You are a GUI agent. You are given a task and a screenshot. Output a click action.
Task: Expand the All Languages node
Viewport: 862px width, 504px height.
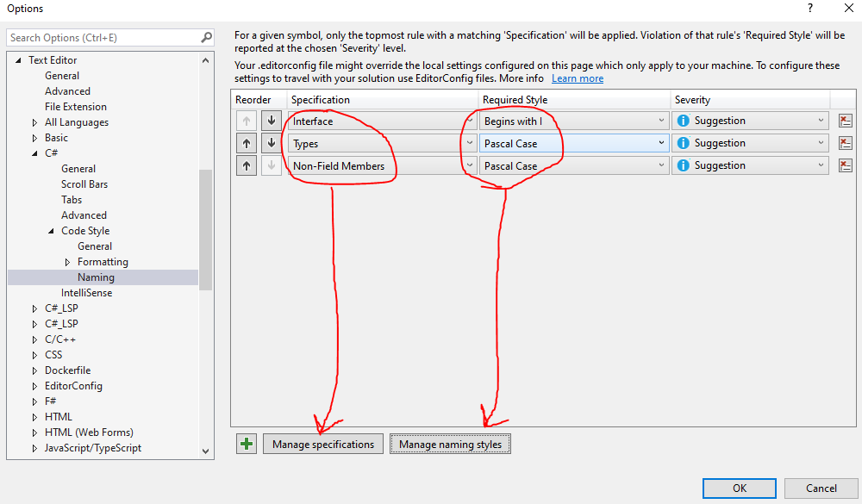click(36, 121)
